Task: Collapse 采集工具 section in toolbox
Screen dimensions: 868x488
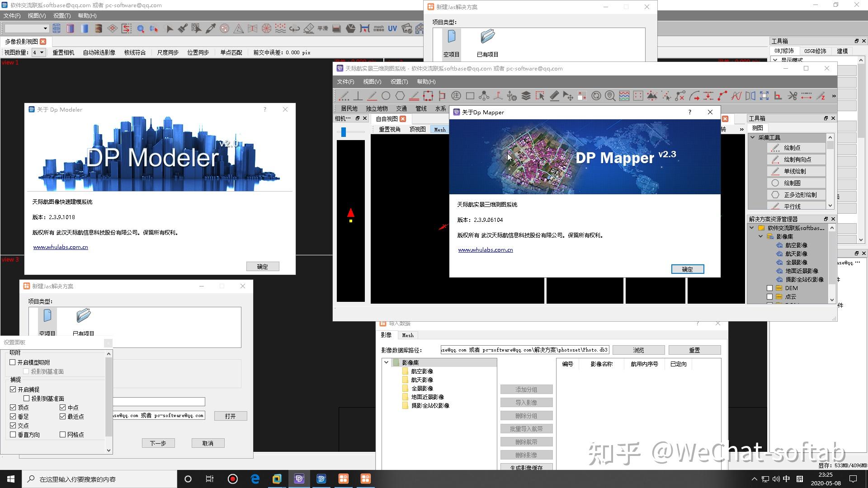Action: click(753, 137)
